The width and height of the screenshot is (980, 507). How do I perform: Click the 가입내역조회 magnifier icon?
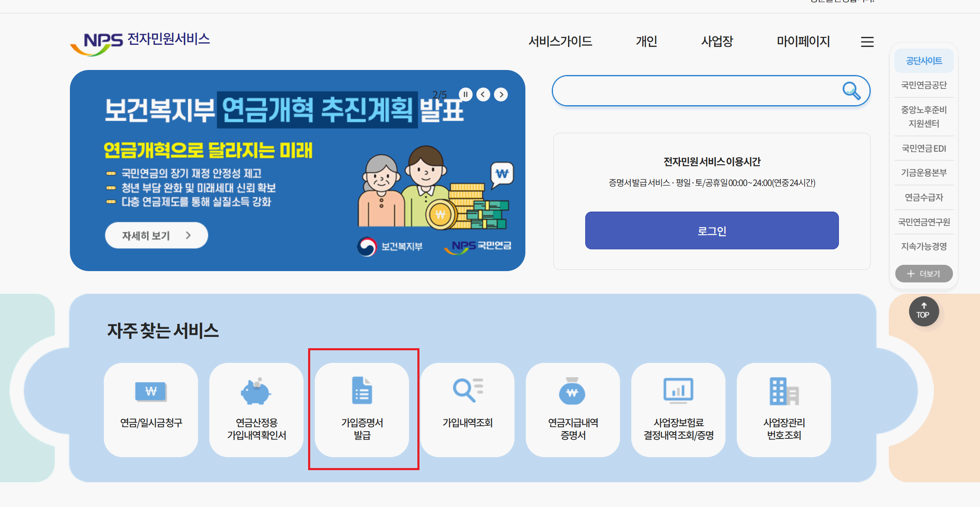pyautogui.click(x=468, y=391)
